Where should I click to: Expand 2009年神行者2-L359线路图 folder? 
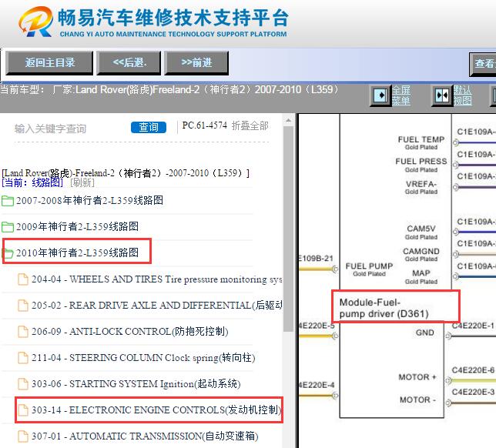[x=77, y=226]
